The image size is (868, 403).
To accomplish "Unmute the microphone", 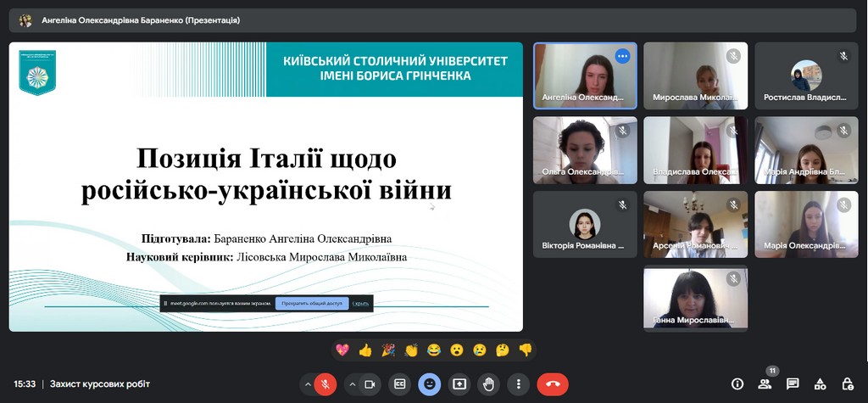I will [x=325, y=384].
